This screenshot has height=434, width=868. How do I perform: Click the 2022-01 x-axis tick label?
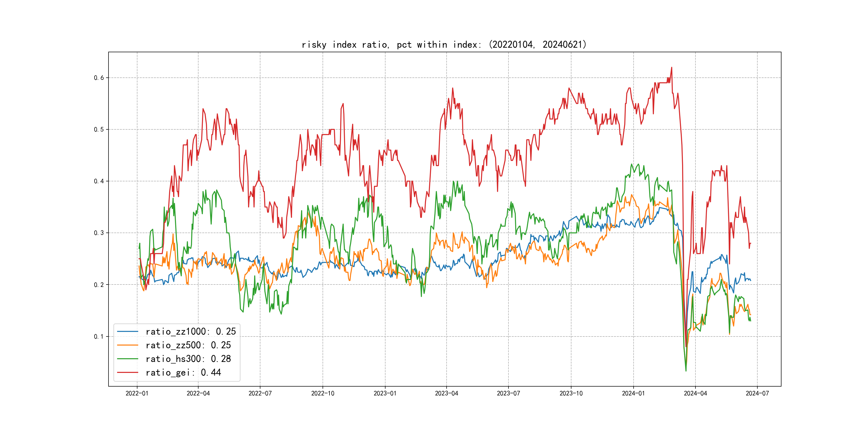[x=137, y=393]
